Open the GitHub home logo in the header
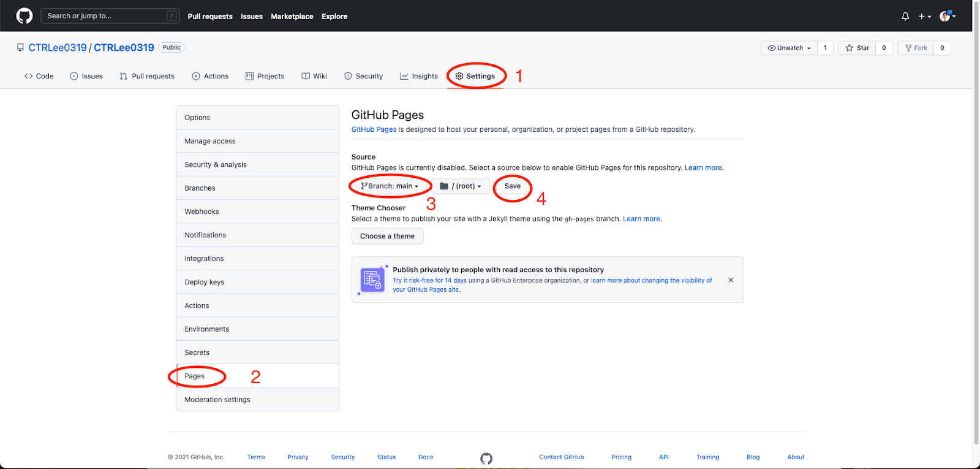 click(x=24, y=16)
